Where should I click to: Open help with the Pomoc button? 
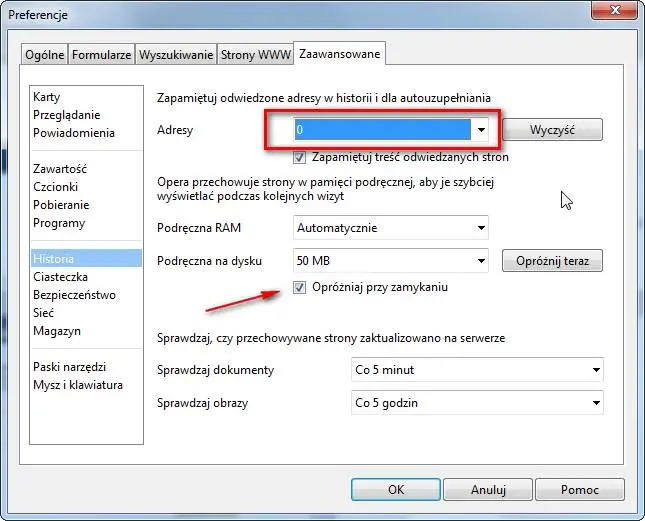pos(580,490)
